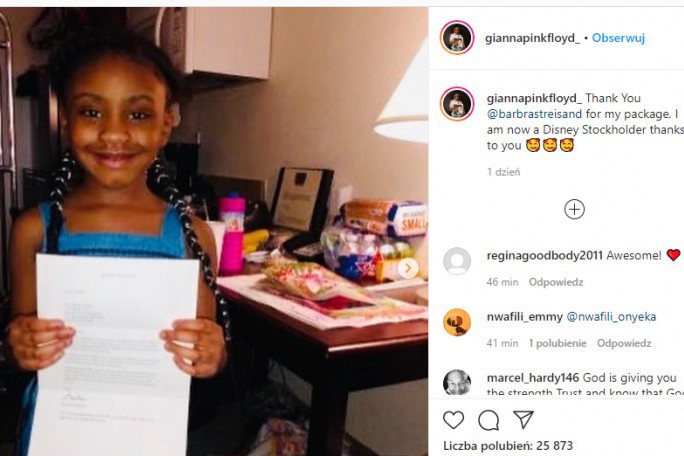The height and width of the screenshot is (456, 684).
Task: Reply to reginagoodbody2011 with Odpowiedz
Action: point(556,282)
